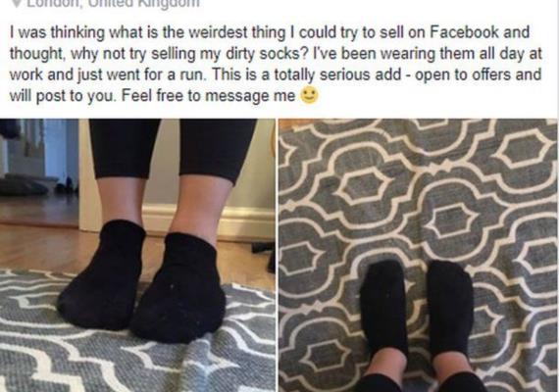This screenshot has width=559, height=392.
Task: Open the right top-down socks photo
Action: tap(418, 255)
